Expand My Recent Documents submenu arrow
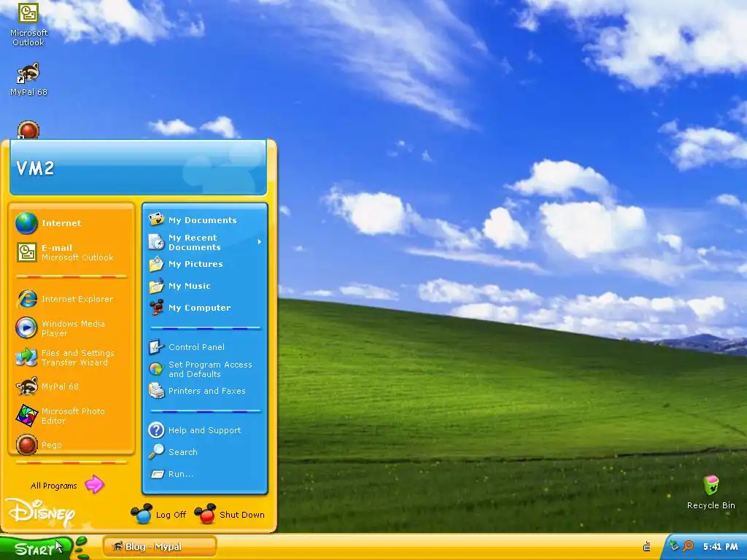The image size is (747, 560). tap(260, 242)
